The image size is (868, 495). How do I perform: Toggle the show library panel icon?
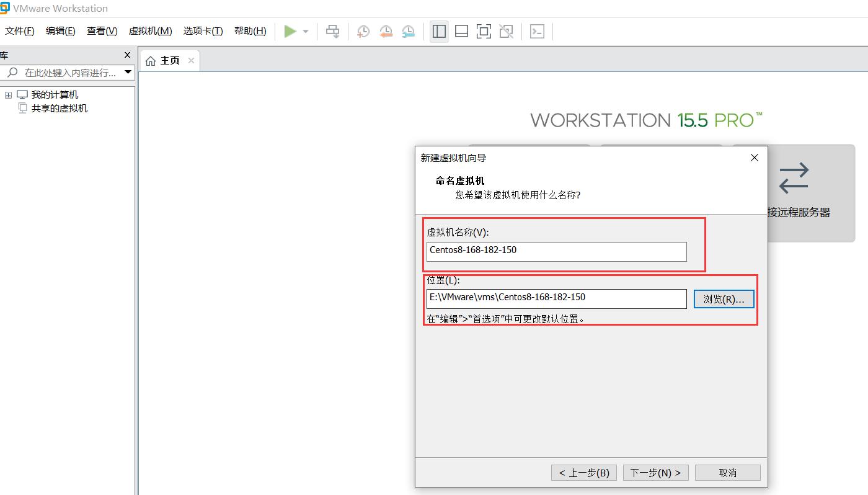pyautogui.click(x=439, y=31)
